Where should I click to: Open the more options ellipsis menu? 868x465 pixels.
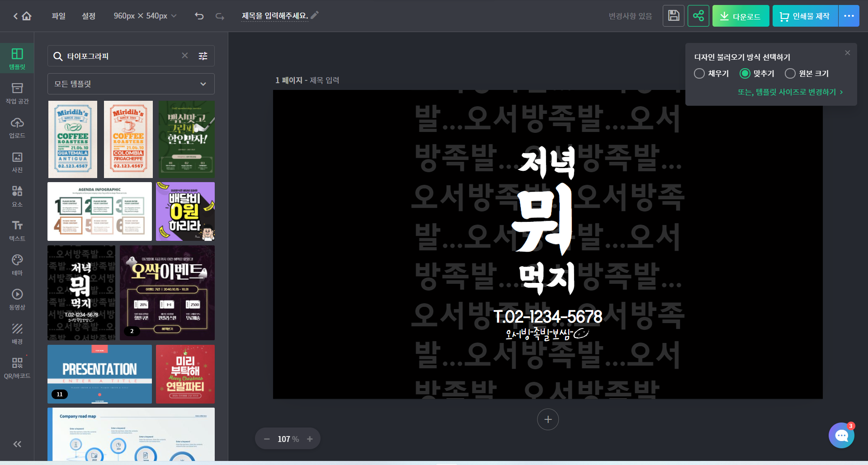coord(849,16)
